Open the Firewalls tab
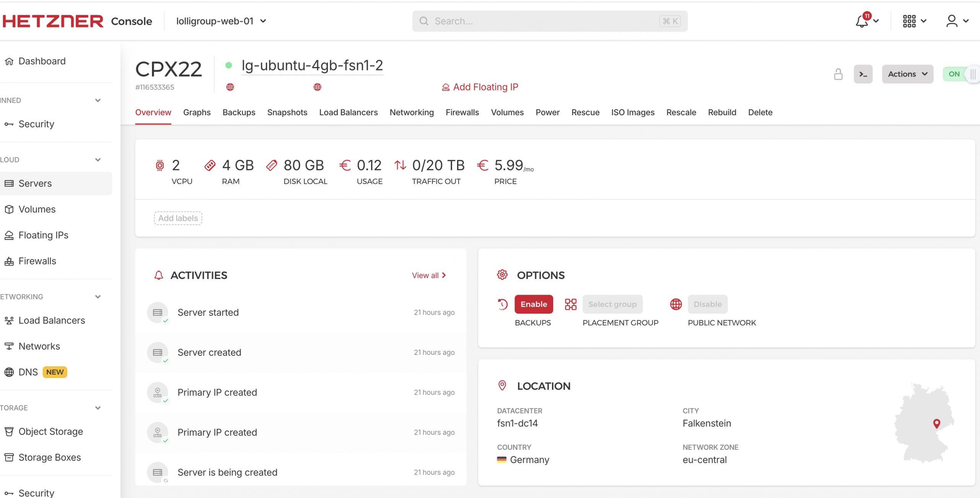980x498 pixels. (462, 113)
